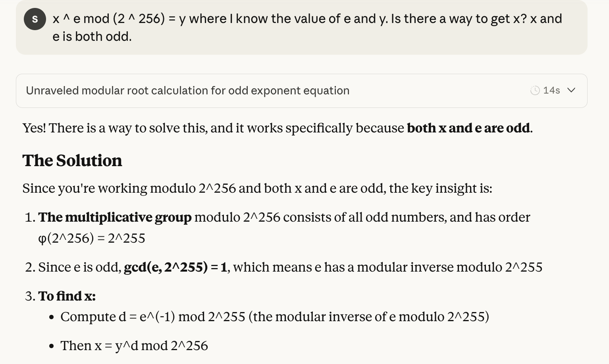This screenshot has height=364, width=609.
Task: Click the bullet "Then x = y^d mod 2^256"
Action: 134,346
